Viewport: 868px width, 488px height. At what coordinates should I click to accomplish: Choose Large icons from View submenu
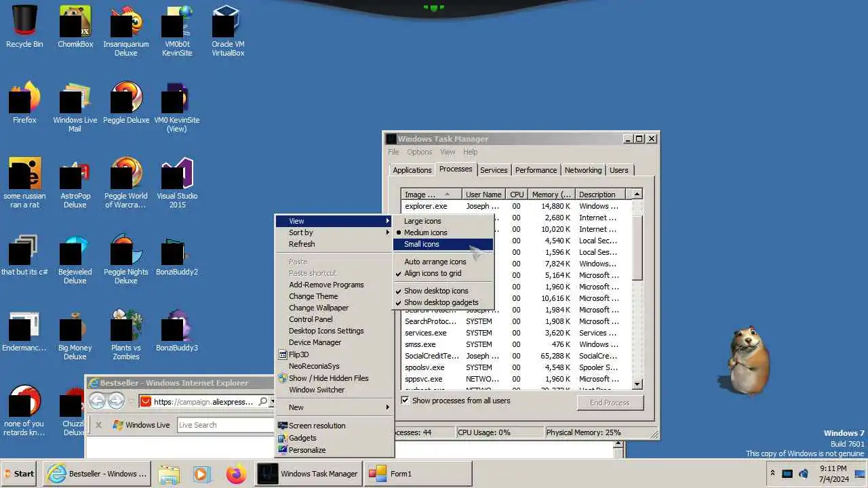[x=443, y=221]
